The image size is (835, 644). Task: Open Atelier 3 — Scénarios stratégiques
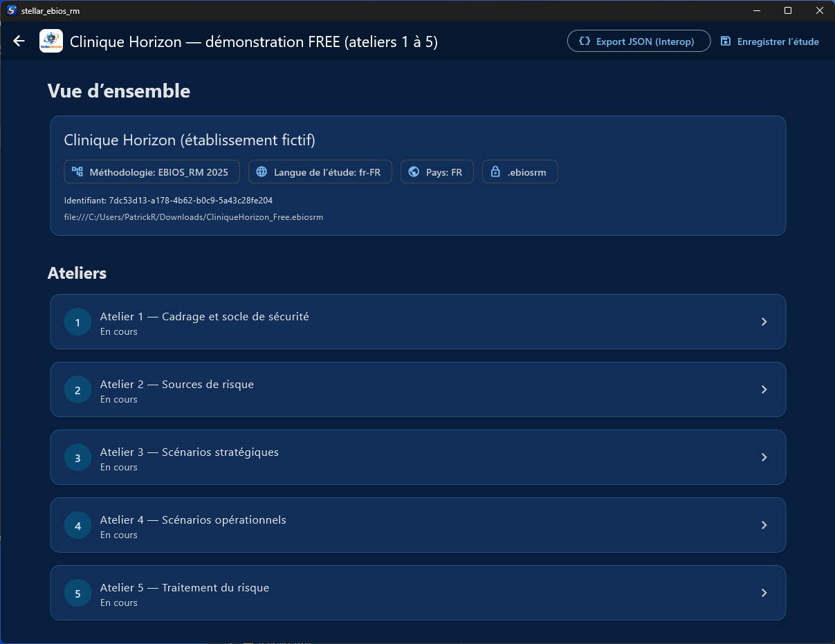click(x=418, y=457)
